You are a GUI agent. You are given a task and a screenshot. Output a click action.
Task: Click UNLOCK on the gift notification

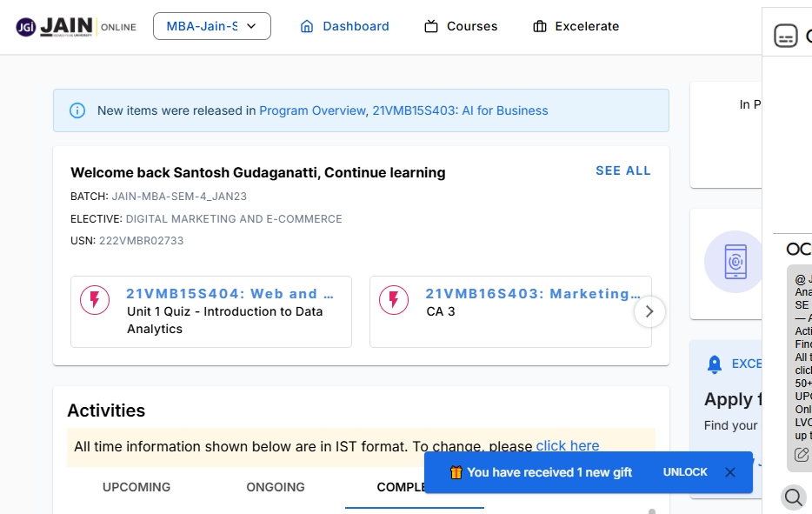[685, 472]
